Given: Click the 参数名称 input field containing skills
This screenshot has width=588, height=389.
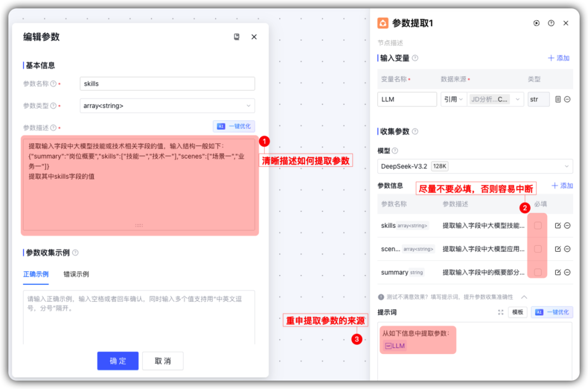Looking at the screenshot, I should (167, 84).
